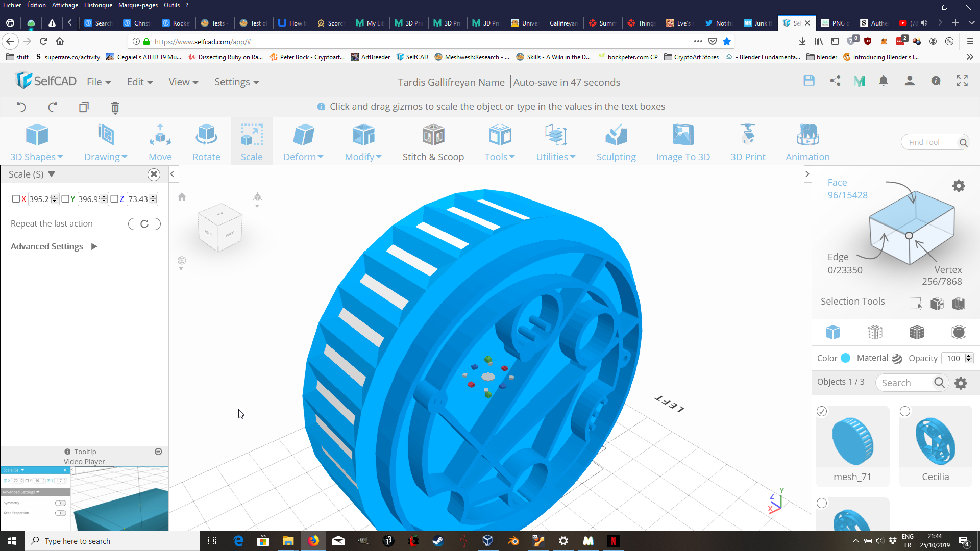The height and width of the screenshot is (551, 980).
Task: Open the 3D Shapes dropdown
Action: 37,157
